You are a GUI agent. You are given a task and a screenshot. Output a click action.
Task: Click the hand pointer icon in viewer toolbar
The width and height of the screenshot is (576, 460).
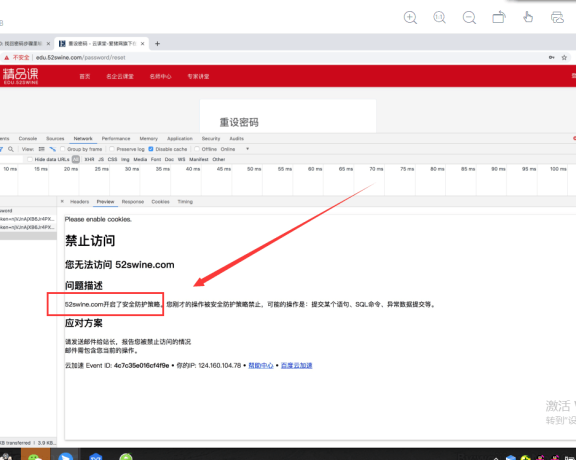[x=528, y=17]
